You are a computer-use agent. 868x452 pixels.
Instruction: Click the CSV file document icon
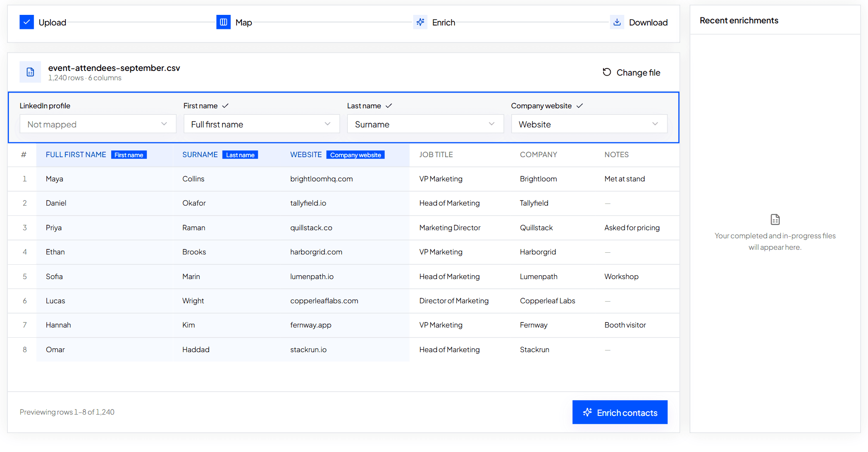click(x=30, y=72)
